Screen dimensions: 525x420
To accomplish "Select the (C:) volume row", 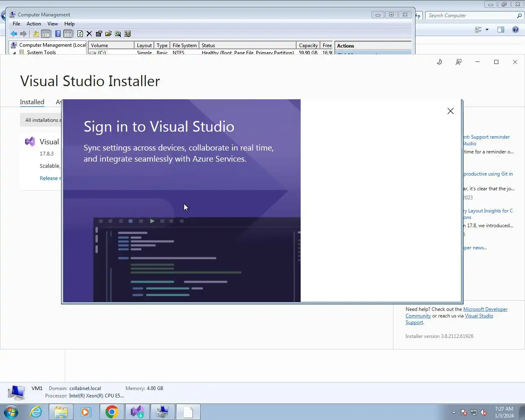I will point(210,52).
